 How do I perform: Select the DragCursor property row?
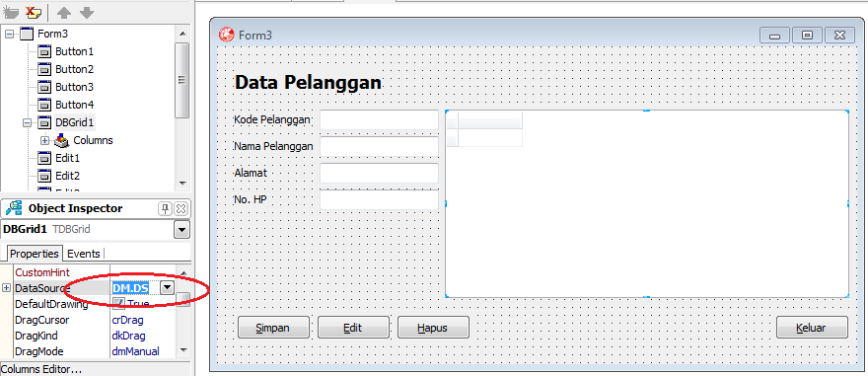point(95,320)
